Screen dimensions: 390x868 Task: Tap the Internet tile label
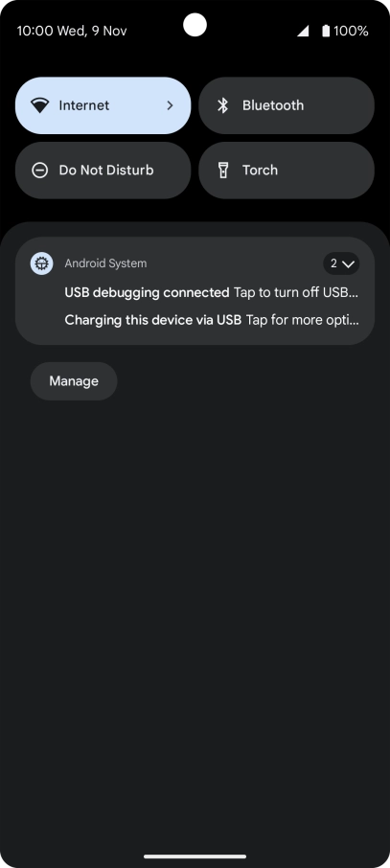tap(84, 105)
